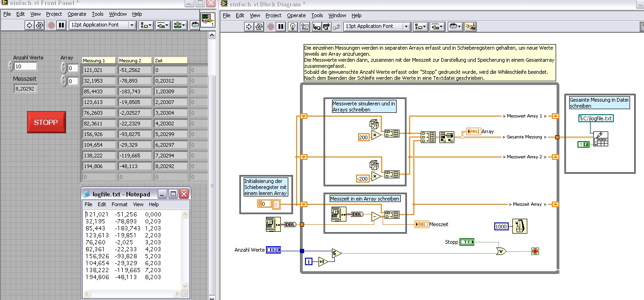This screenshot has width=644, height=300.
Task: Select the Wait (ms) metronome node
Action: point(519,226)
